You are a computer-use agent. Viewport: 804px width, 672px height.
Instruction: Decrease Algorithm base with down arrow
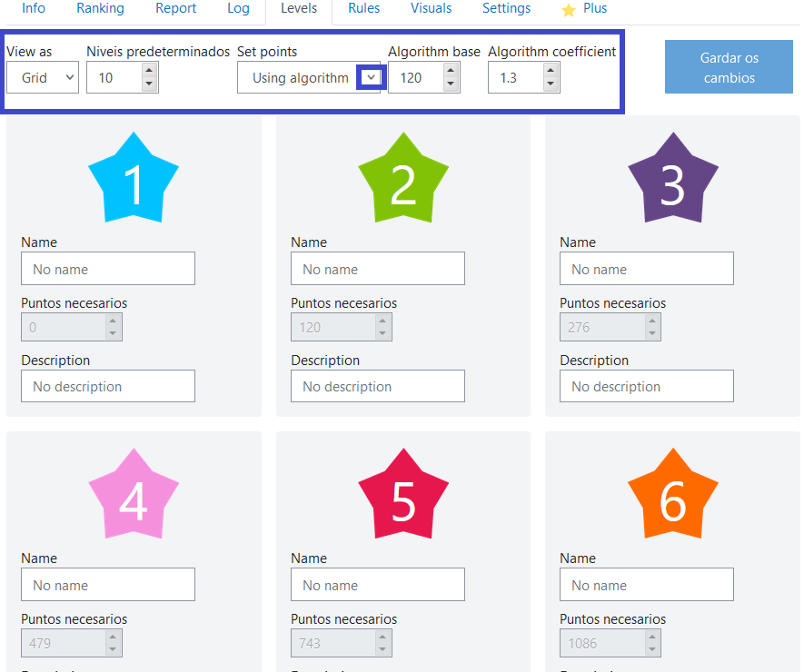click(451, 84)
